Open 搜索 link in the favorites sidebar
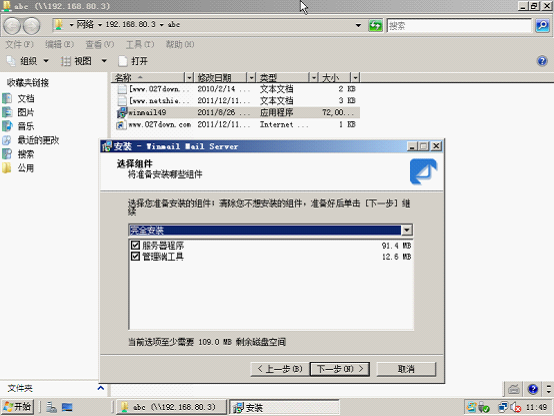Viewport: 554px width, 416px height. click(x=26, y=154)
